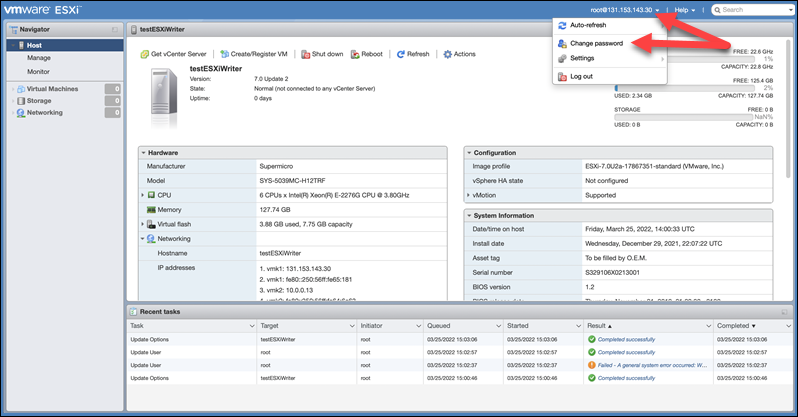Click the CPU chip icon
Viewport: 798px width, 417px height.
tap(151, 195)
